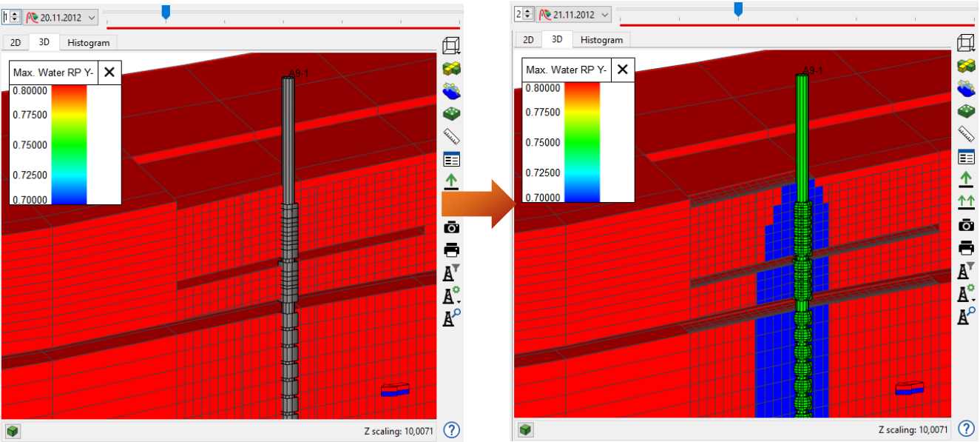
Task: Open the 20.11.2012 date dropdown
Action: [61, 16]
